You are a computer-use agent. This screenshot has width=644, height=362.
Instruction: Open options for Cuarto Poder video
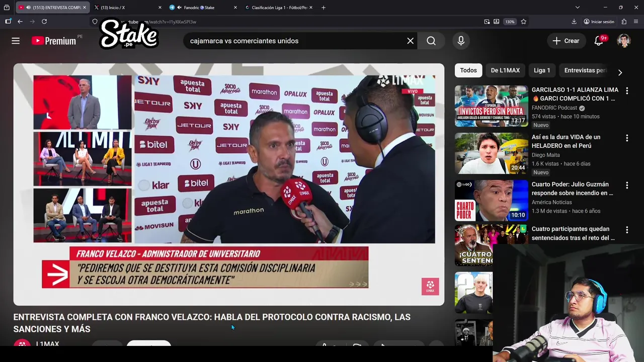627,185
